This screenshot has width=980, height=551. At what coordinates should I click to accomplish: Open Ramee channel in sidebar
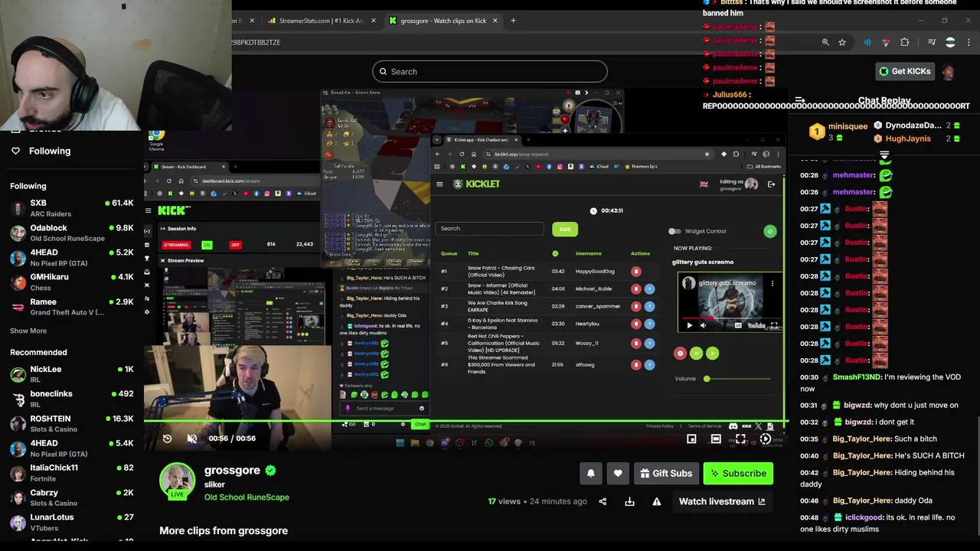coord(72,307)
